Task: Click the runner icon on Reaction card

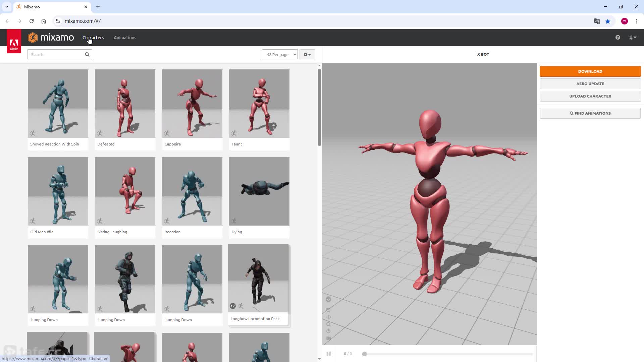Action: (167, 221)
